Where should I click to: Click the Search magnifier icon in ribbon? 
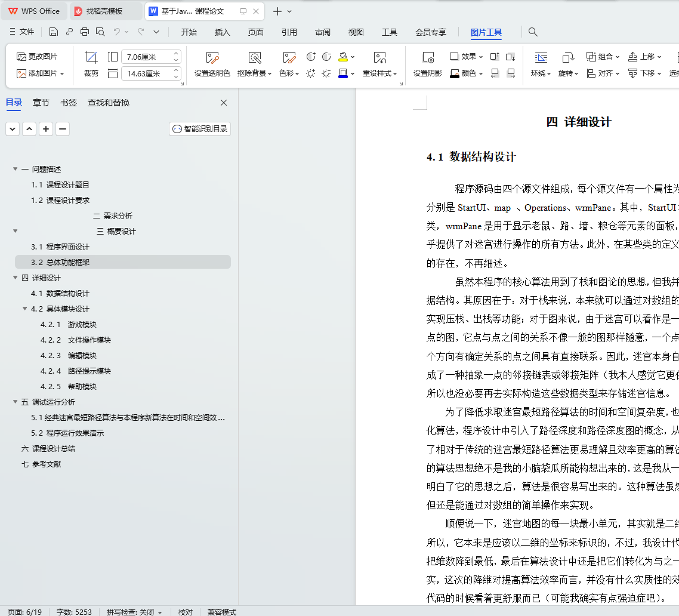[x=533, y=32]
